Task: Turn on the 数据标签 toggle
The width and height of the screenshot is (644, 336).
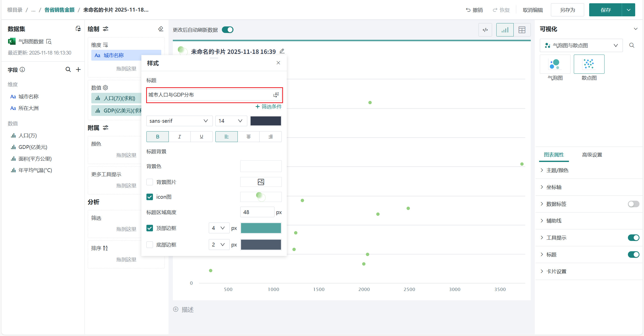Action: [x=633, y=204]
